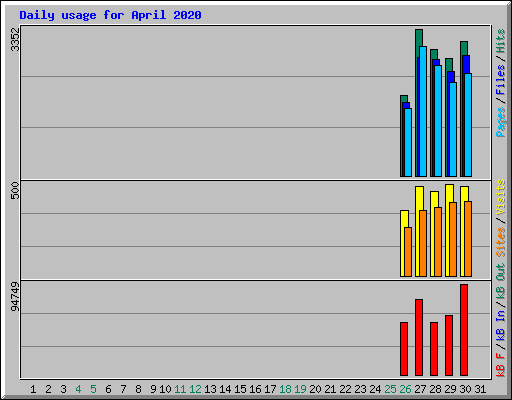Click the red kB bar for day 27

(x=419, y=337)
